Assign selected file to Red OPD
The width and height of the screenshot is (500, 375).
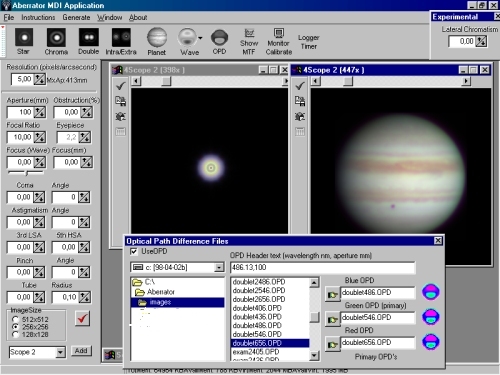pos(332,345)
